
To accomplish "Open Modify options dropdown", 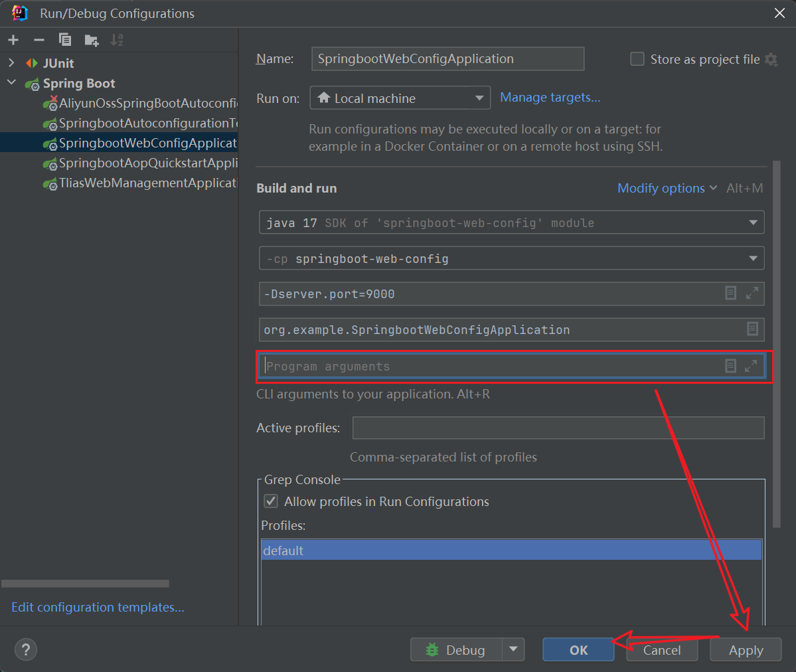I will coord(667,189).
